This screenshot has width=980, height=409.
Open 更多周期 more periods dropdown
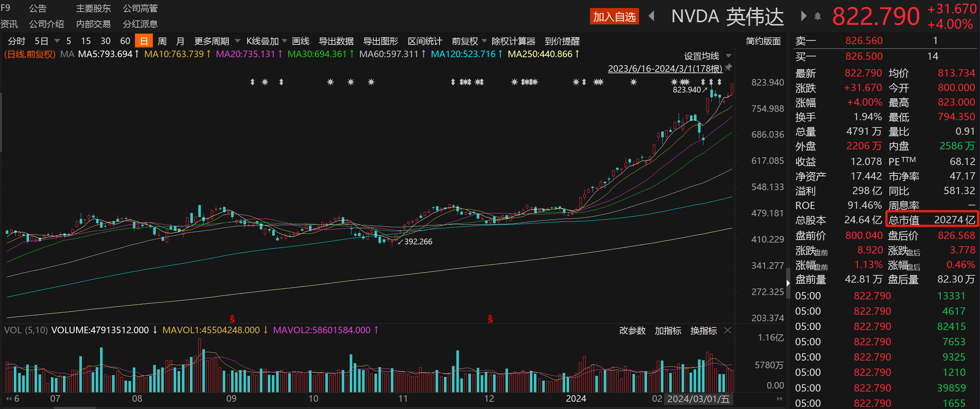pyautogui.click(x=217, y=41)
